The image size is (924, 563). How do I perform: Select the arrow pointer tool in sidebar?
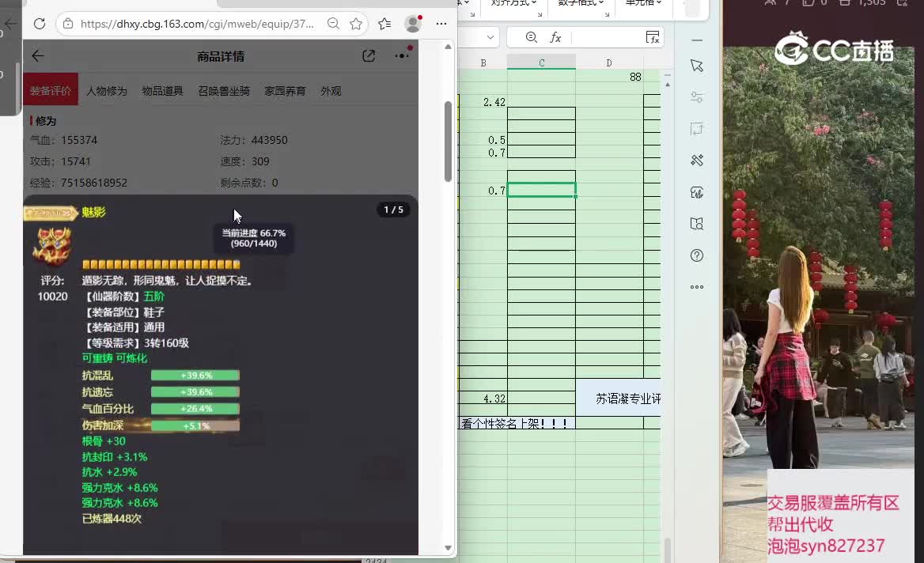pos(696,66)
